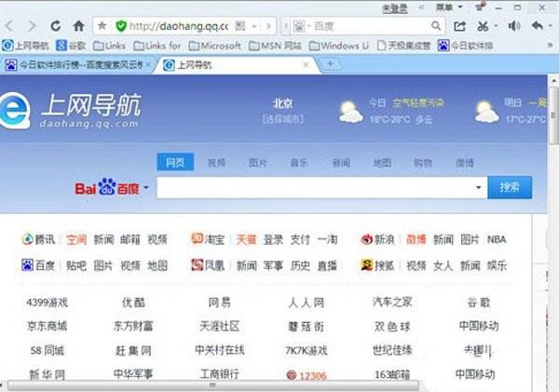Toggle page sound with the speaker icon
This screenshot has width=559, height=392.
(514, 26)
